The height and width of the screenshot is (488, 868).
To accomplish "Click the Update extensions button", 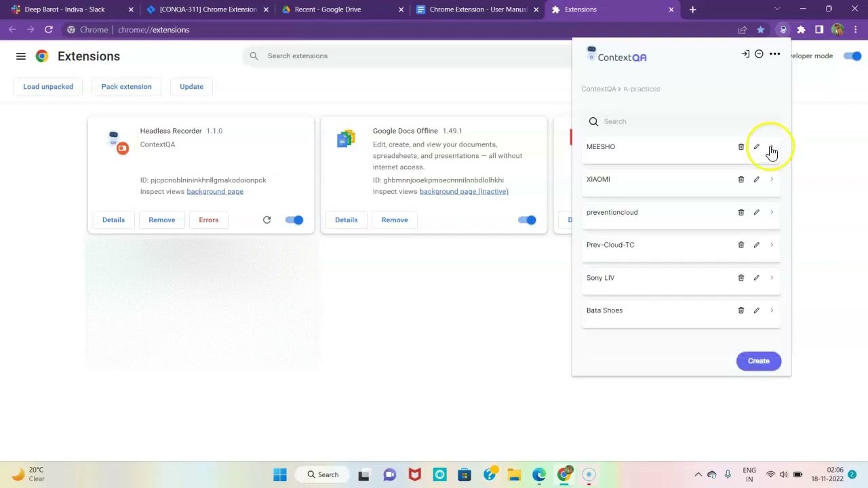I will pos(191,87).
